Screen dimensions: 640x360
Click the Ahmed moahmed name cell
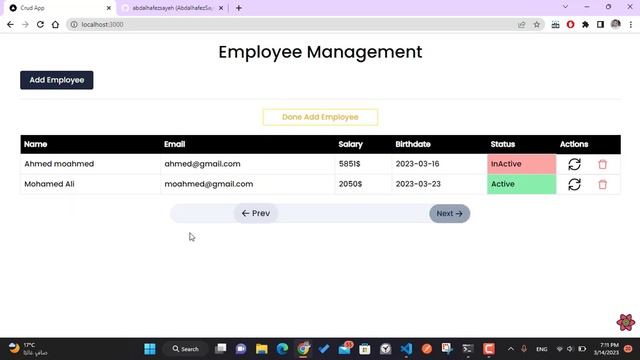coord(90,164)
